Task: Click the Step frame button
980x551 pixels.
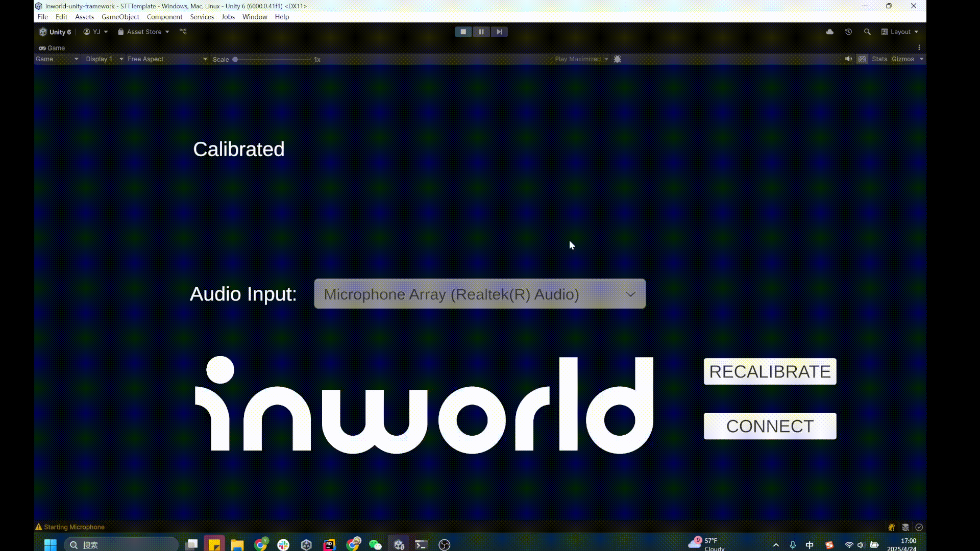Action: [x=499, y=32]
